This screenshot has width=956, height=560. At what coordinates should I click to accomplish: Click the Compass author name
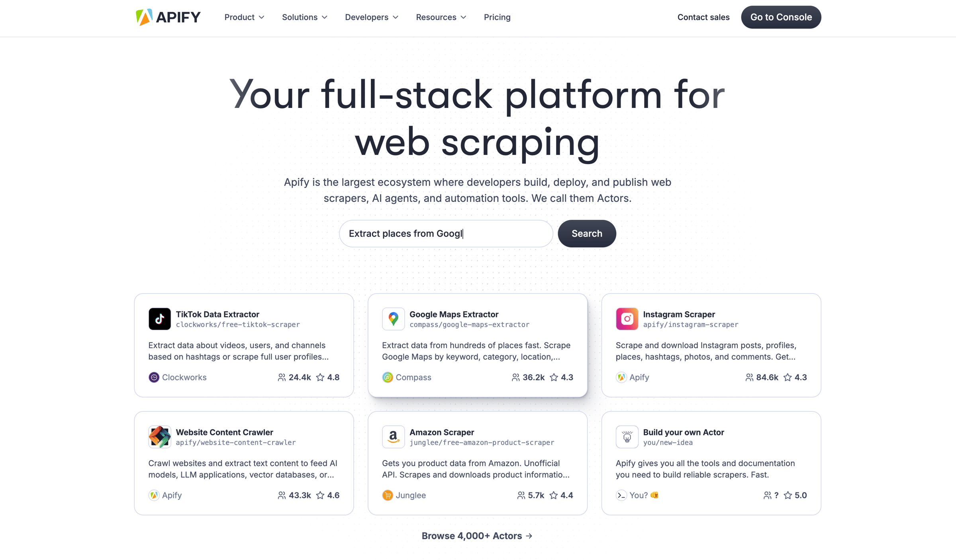tap(413, 377)
